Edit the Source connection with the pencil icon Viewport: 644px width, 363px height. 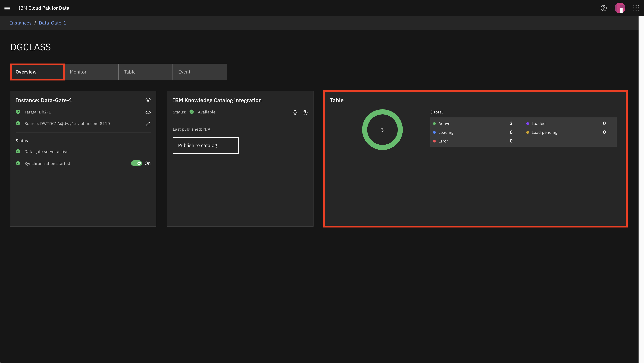148,124
